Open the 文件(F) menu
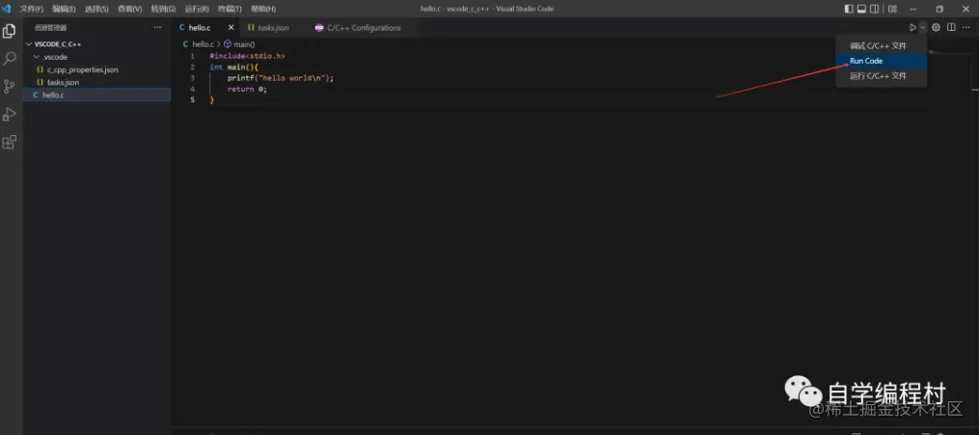Screen dimensions: 980x435 (x=31, y=9)
